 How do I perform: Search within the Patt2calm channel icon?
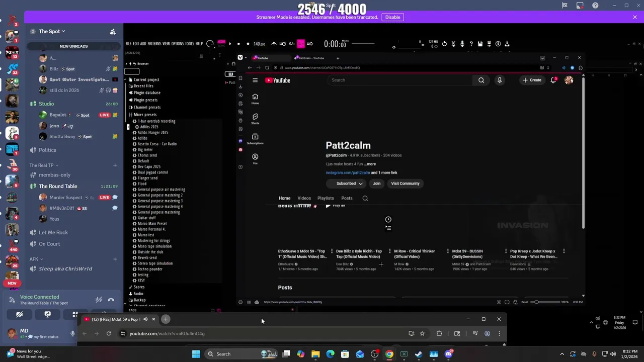click(365, 198)
